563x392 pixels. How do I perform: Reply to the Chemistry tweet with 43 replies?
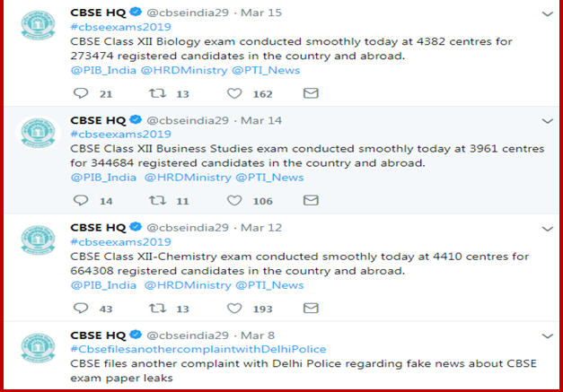pyautogui.click(x=81, y=308)
